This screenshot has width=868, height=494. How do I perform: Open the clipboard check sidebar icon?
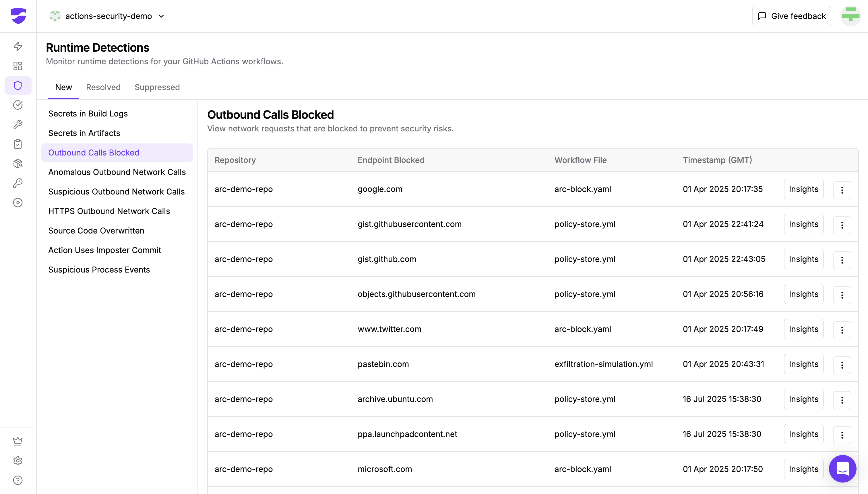(x=18, y=144)
